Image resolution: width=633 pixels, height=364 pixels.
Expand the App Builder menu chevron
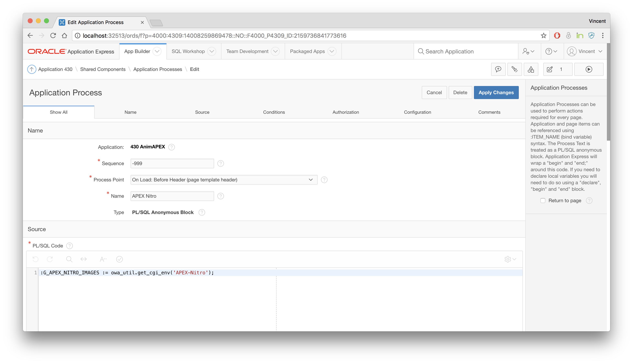[x=157, y=52]
